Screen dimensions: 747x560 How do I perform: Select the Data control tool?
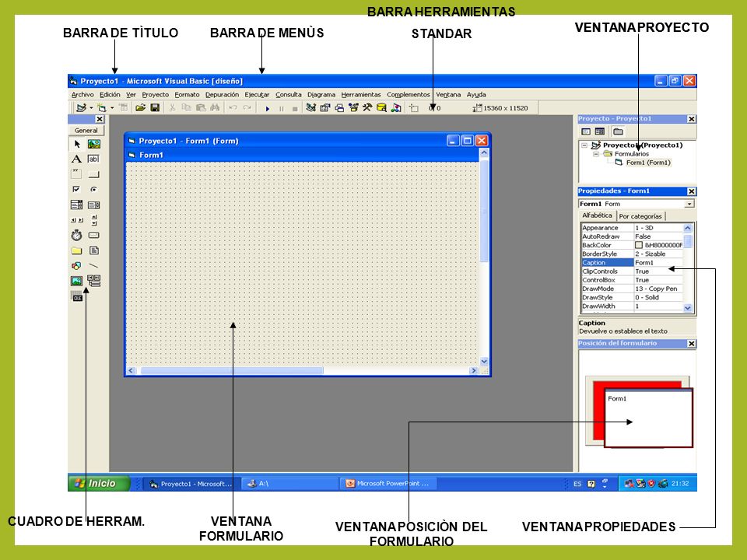coord(94,281)
